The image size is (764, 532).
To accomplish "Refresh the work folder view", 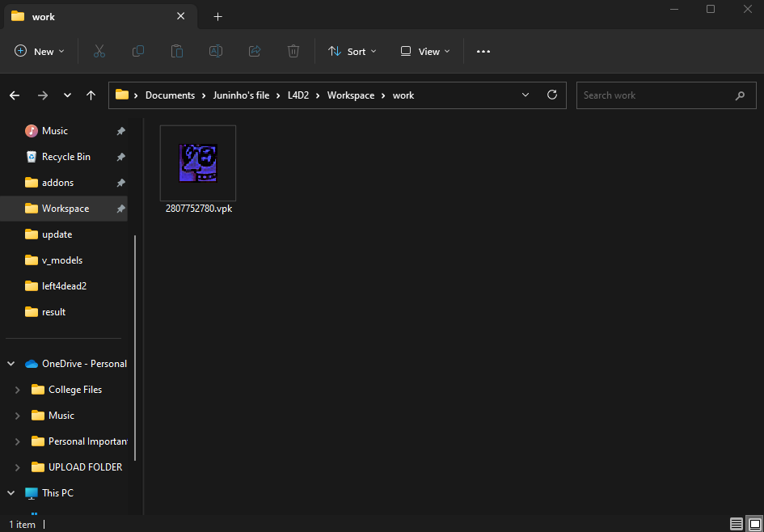I will point(552,95).
